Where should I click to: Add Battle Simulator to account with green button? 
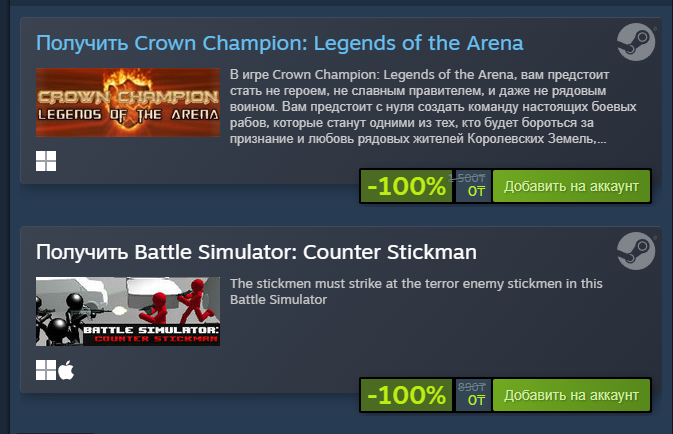point(571,396)
